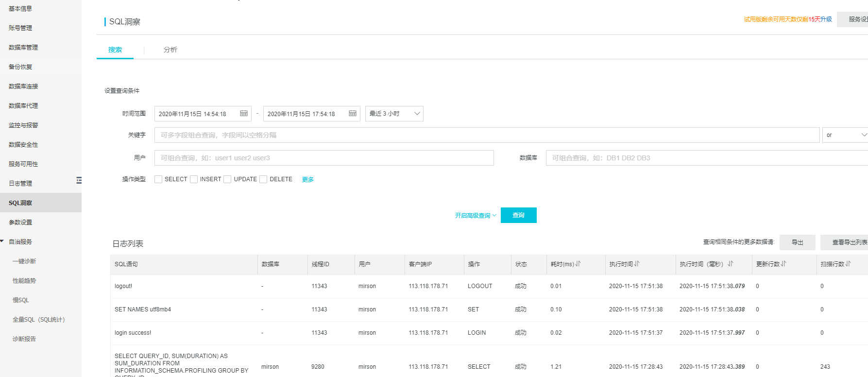
Task: Check the SELECT operation type checkbox
Action: [158, 179]
